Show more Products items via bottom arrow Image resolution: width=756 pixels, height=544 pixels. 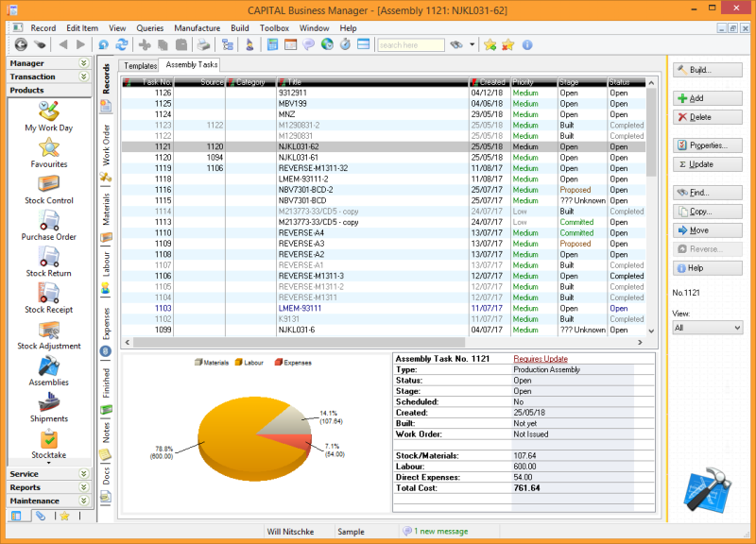[49, 463]
